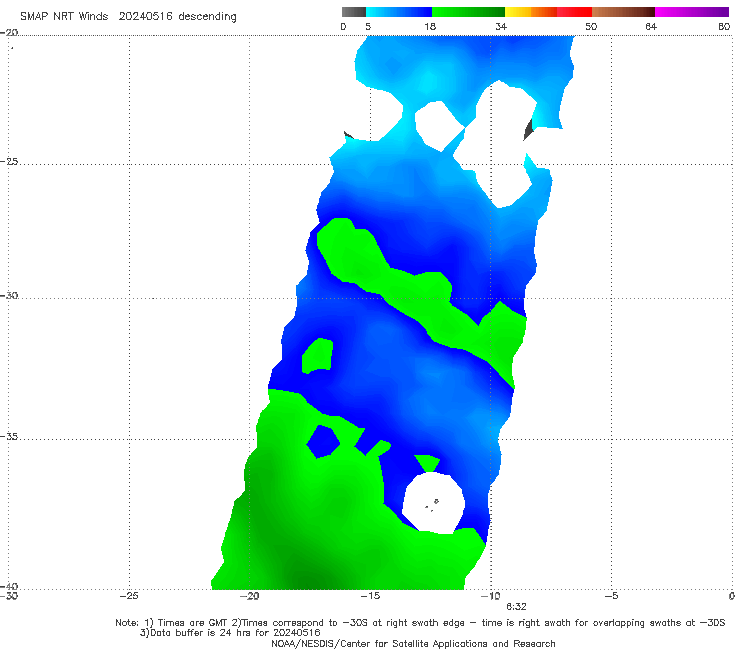Click the '-10' longitude label on the bottom axis
The height and width of the screenshot is (650, 740).
(x=490, y=596)
